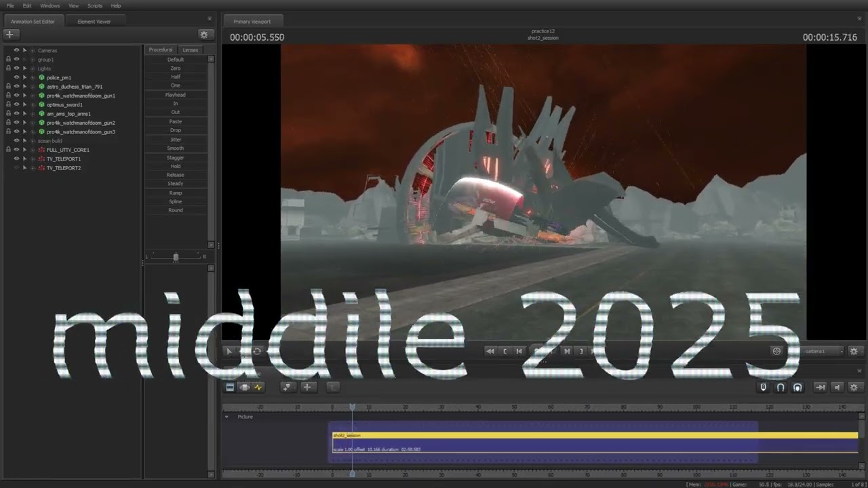The height and width of the screenshot is (488, 868).
Task: Show TV_TELEPORT2 using its dimmed eye icon
Action: pos(16,167)
